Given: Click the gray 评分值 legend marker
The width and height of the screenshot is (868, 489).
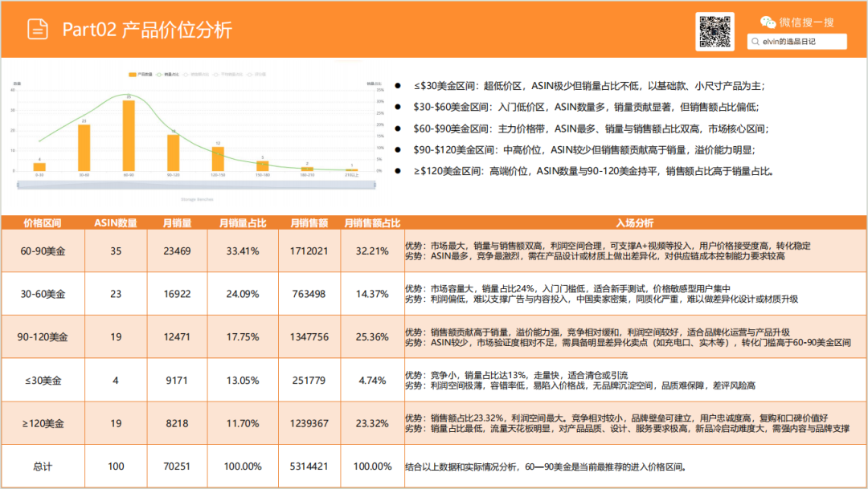Looking at the screenshot, I should coord(250,74).
